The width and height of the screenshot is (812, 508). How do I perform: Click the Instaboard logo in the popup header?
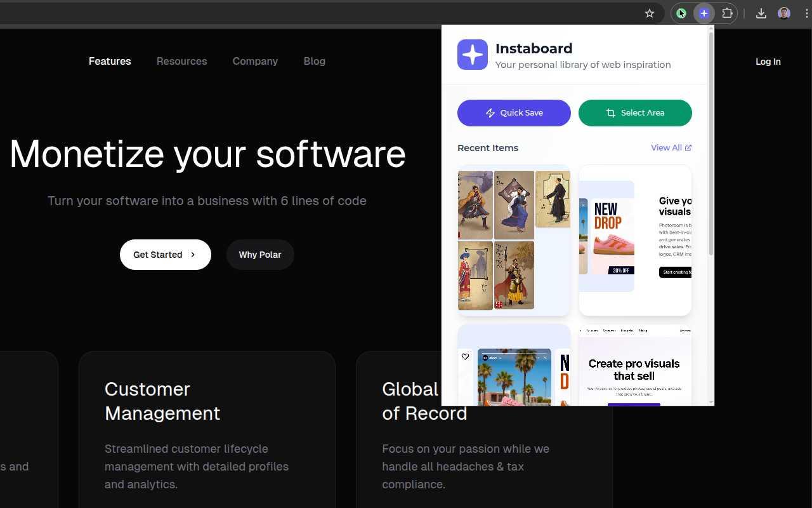pyautogui.click(x=473, y=55)
